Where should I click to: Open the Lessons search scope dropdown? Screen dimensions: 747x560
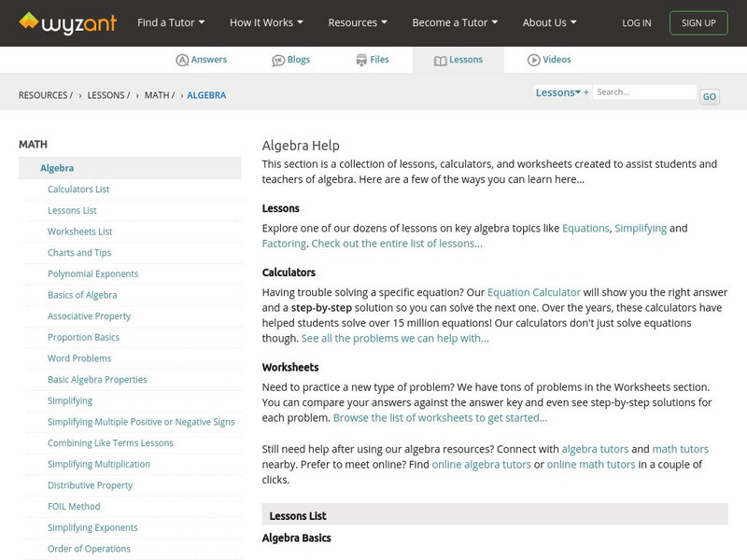click(x=558, y=92)
